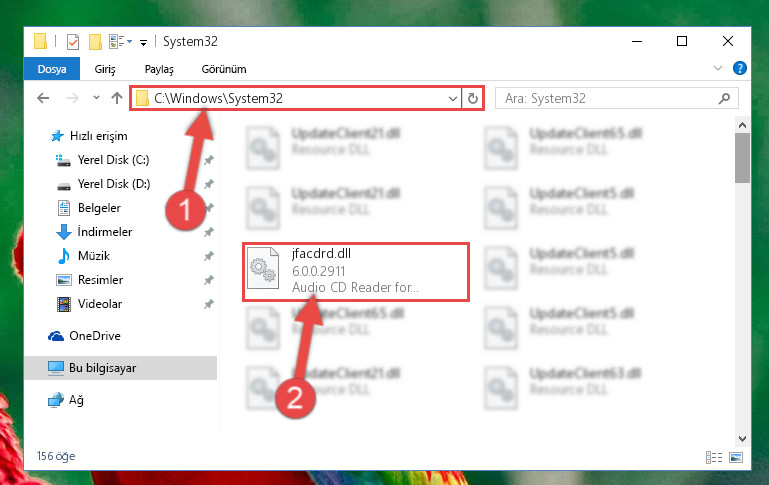Screen dimensions: 769x485
Task: Click the Ara: System32 search field
Action: [607, 99]
